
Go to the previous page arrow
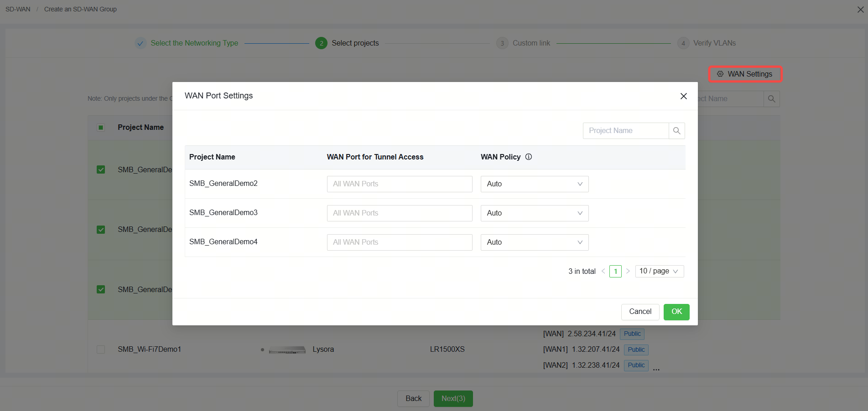[603, 271]
